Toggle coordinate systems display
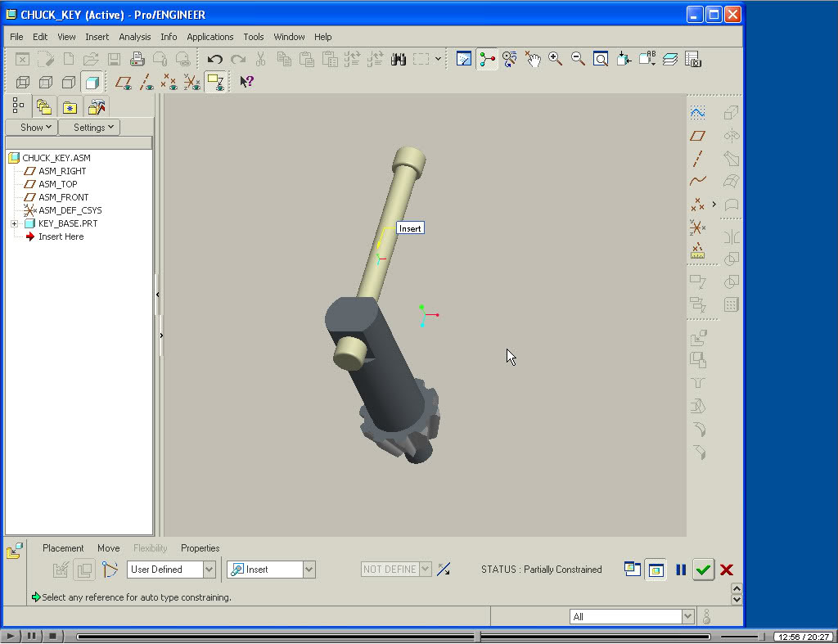The width and height of the screenshot is (838, 644). tap(191, 83)
